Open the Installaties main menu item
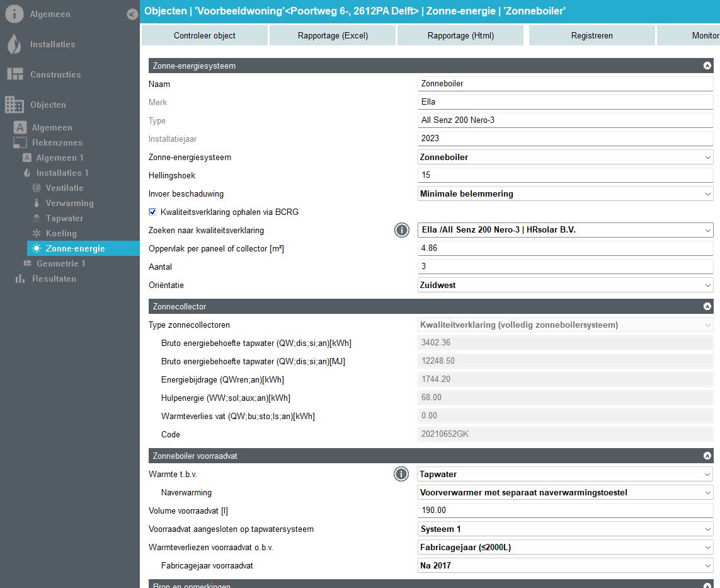This screenshot has width=720, height=588. 52,45
